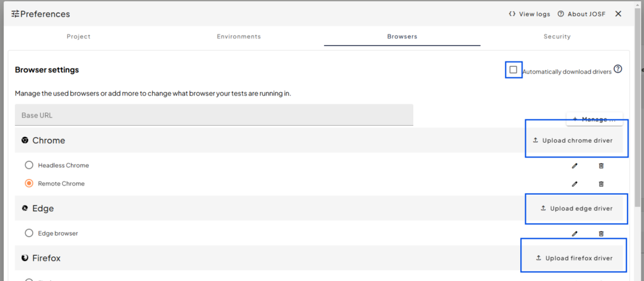Delete the Edge browser entry

click(x=601, y=233)
